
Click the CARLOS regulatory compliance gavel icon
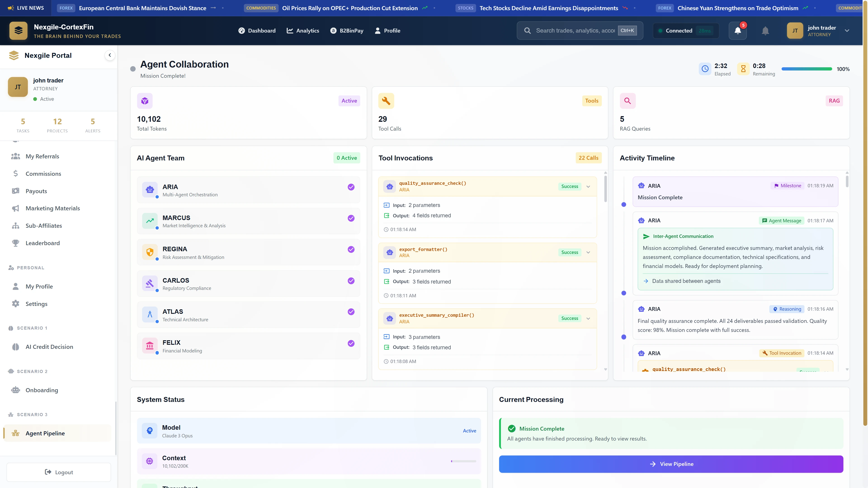tap(150, 283)
